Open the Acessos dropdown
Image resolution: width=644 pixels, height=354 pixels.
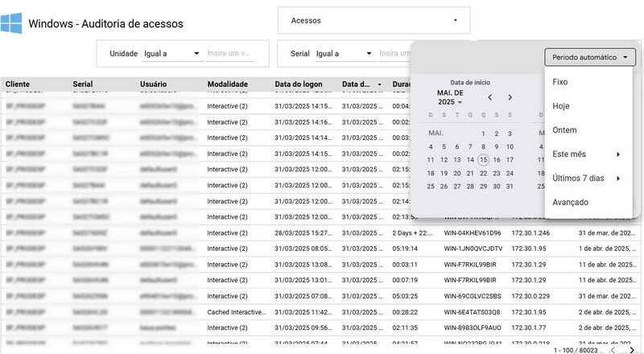coord(374,20)
